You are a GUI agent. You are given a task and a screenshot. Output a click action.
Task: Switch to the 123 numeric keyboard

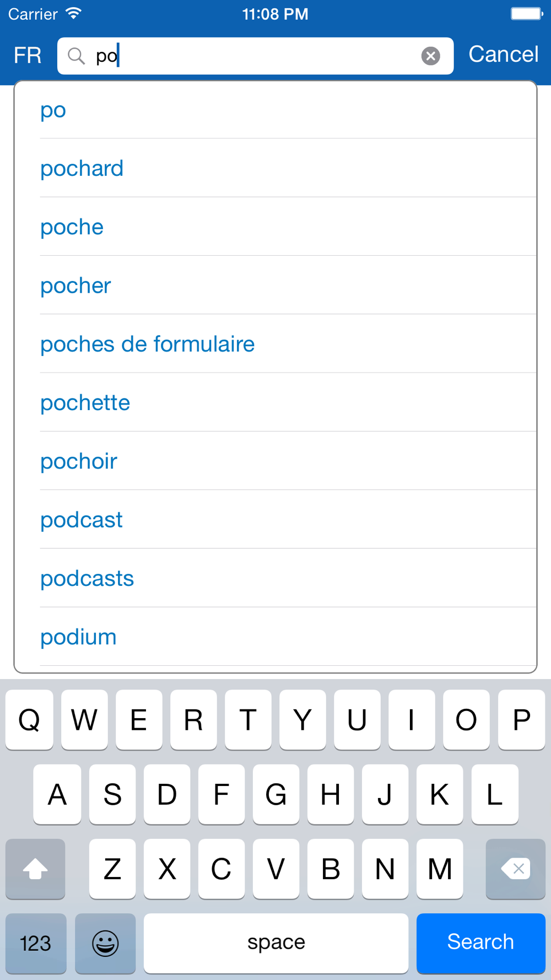point(36,943)
